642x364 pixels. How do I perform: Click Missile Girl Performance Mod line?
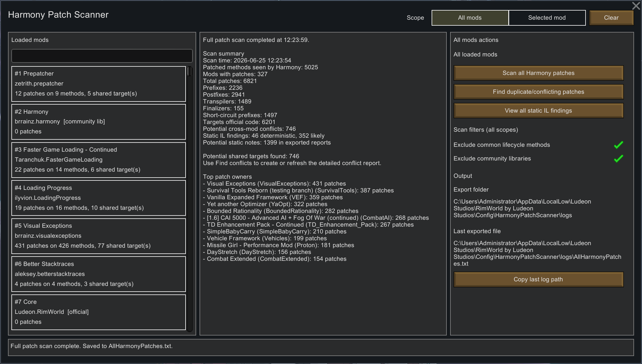279,245
